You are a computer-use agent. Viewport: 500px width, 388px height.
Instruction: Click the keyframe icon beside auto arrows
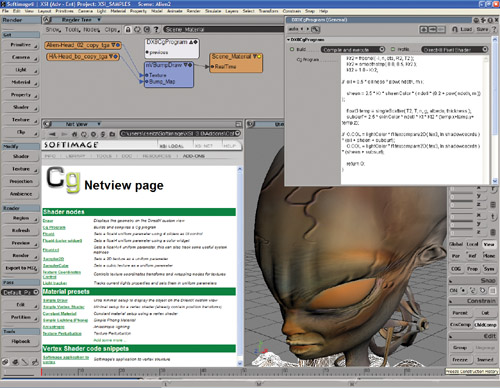tap(315, 29)
